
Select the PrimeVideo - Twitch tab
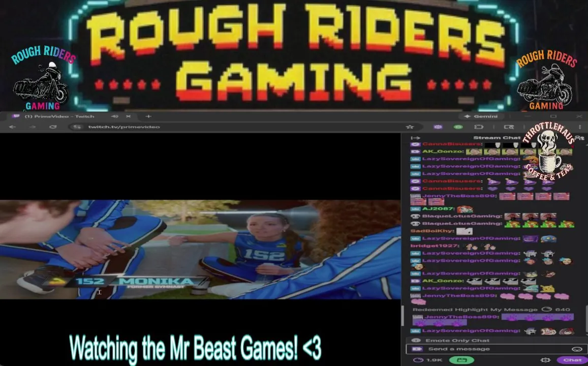click(x=71, y=116)
